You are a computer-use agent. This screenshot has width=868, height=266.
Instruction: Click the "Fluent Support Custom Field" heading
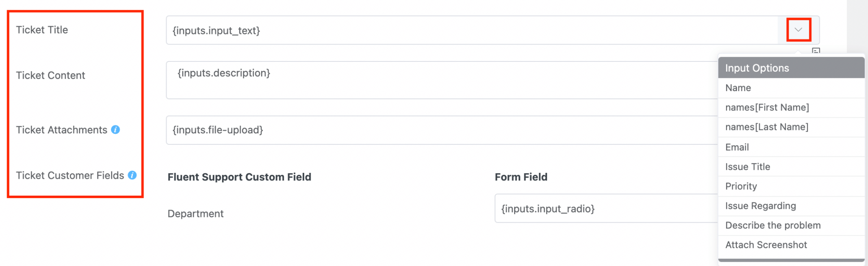tap(239, 177)
